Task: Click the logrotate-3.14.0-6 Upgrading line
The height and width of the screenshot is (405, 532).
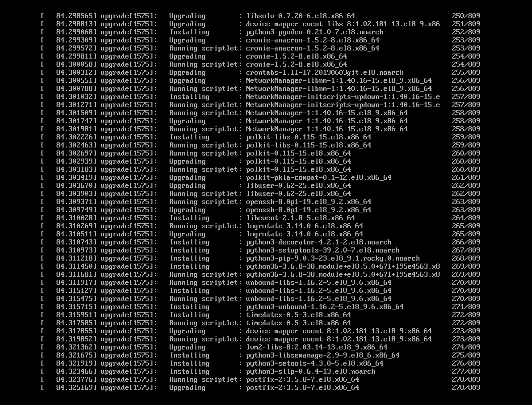Action: click(260, 234)
